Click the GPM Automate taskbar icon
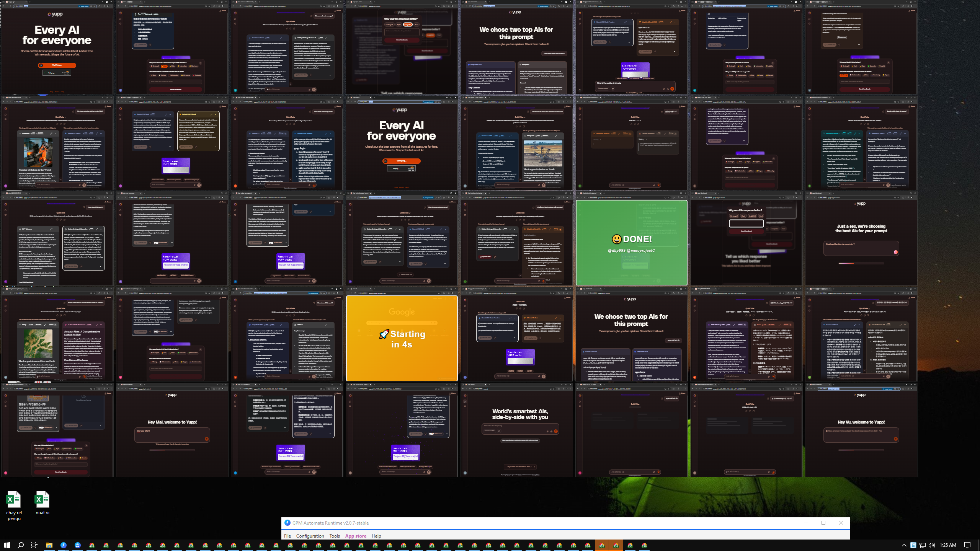980x551 pixels. coord(64,545)
